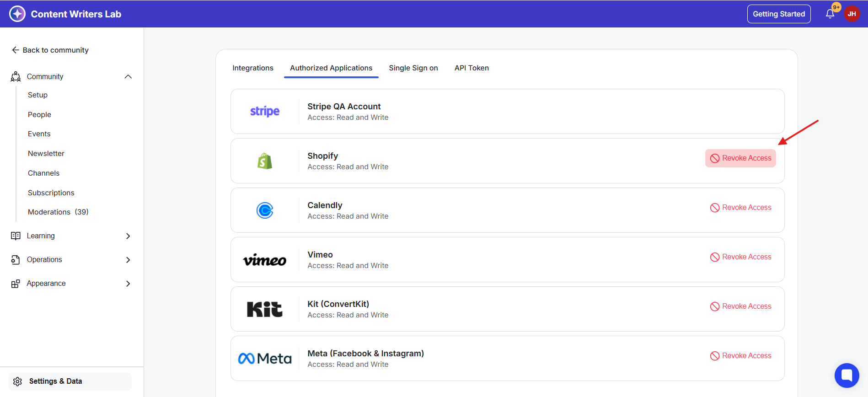The image size is (868, 397).
Task: Open Moderations (39) in Community menu
Action: tap(58, 212)
